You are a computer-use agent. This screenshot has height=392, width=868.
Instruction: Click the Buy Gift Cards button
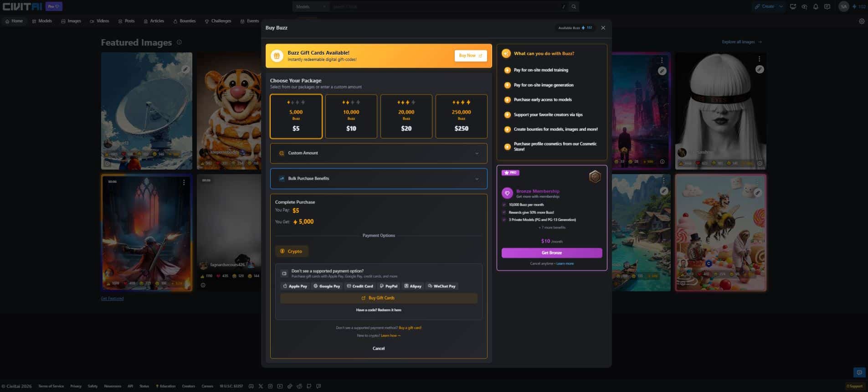(x=379, y=298)
